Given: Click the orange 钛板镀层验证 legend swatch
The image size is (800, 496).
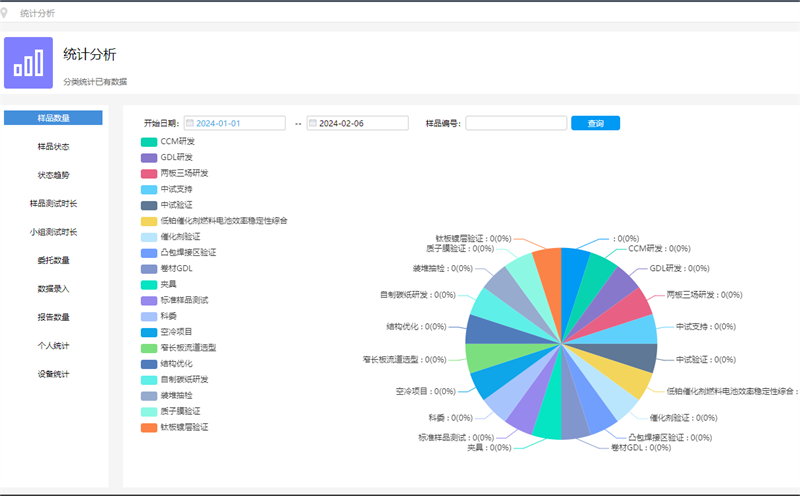Looking at the screenshot, I should coord(149,427).
